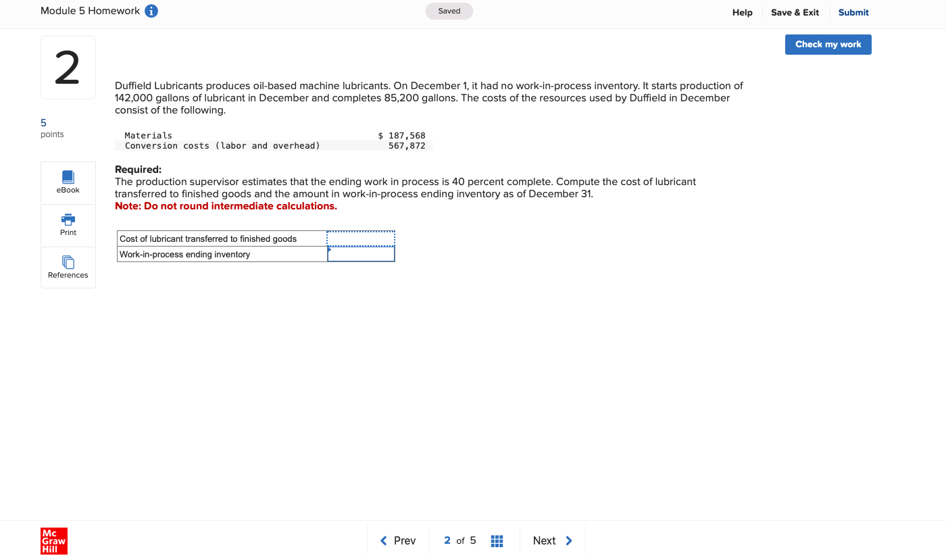Open the Help menu
The height and width of the screenshot is (560, 946).
pyautogui.click(x=742, y=12)
